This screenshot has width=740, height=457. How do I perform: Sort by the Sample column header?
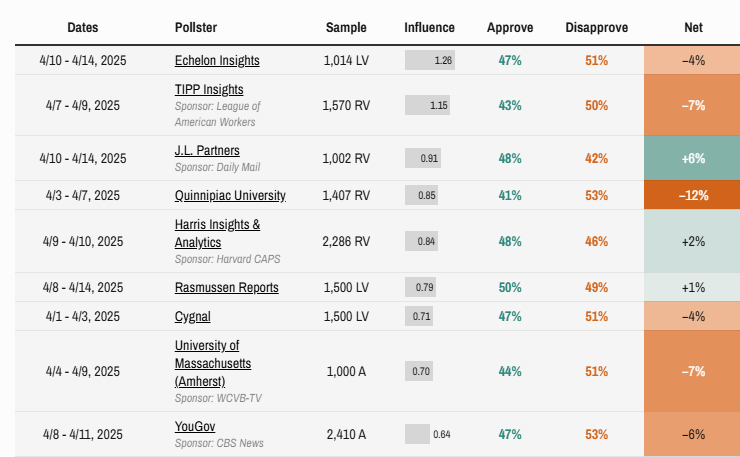tap(346, 27)
